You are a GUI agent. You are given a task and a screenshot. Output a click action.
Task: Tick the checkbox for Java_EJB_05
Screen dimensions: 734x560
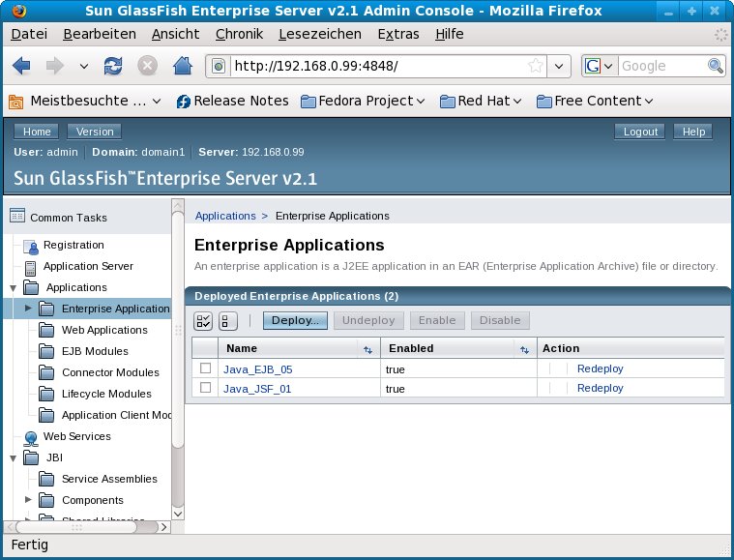click(x=205, y=368)
